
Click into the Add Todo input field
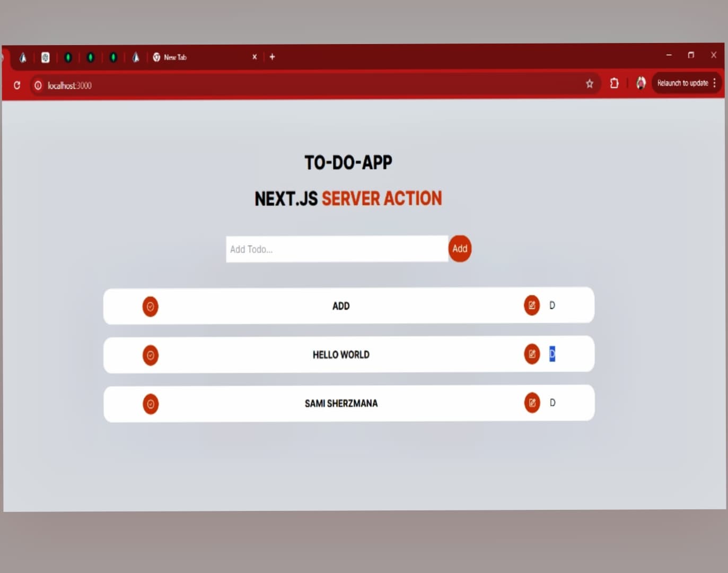337,249
